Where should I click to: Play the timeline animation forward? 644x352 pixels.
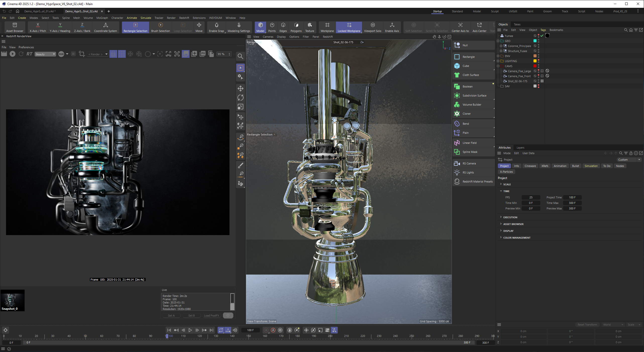tap(190, 330)
